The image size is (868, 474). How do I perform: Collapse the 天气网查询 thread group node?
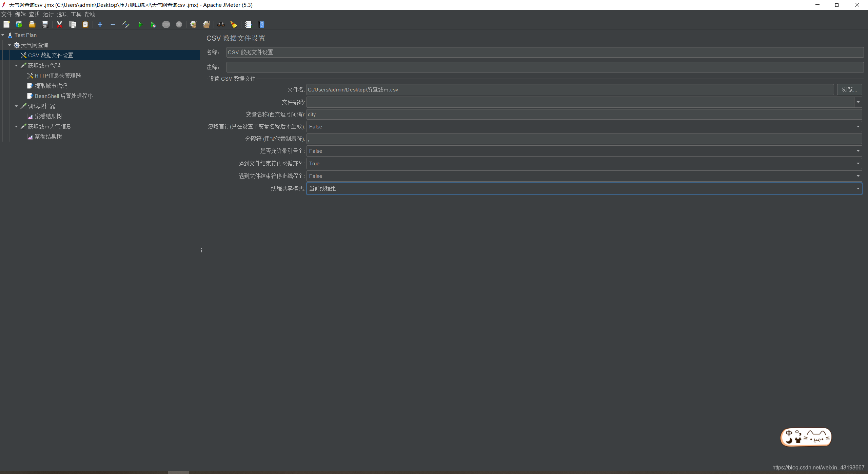click(9, 45)
